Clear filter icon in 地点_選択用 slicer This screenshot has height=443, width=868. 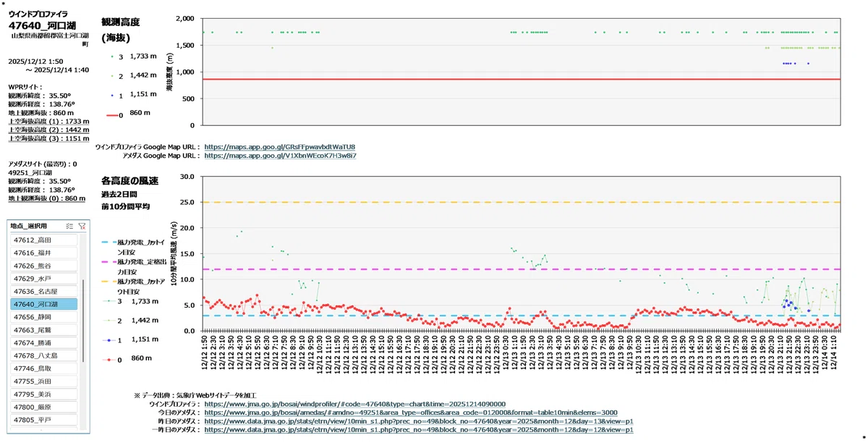[82, 226]
